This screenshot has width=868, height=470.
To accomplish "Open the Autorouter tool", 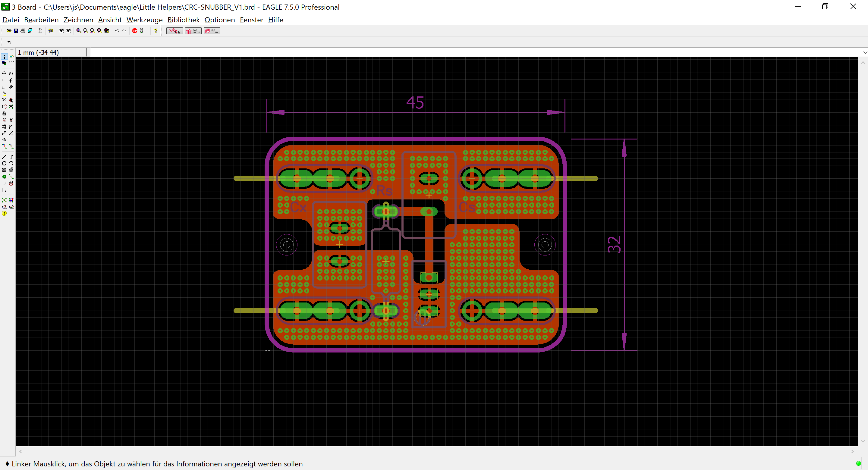I will pyautogui.click(x=11, y=200).
